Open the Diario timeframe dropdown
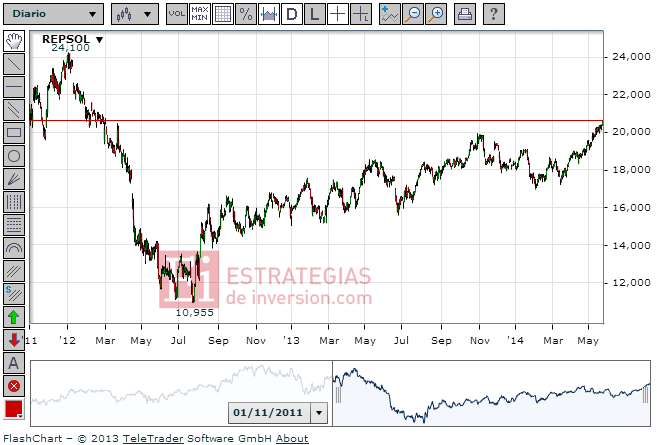 coord(54,14)
